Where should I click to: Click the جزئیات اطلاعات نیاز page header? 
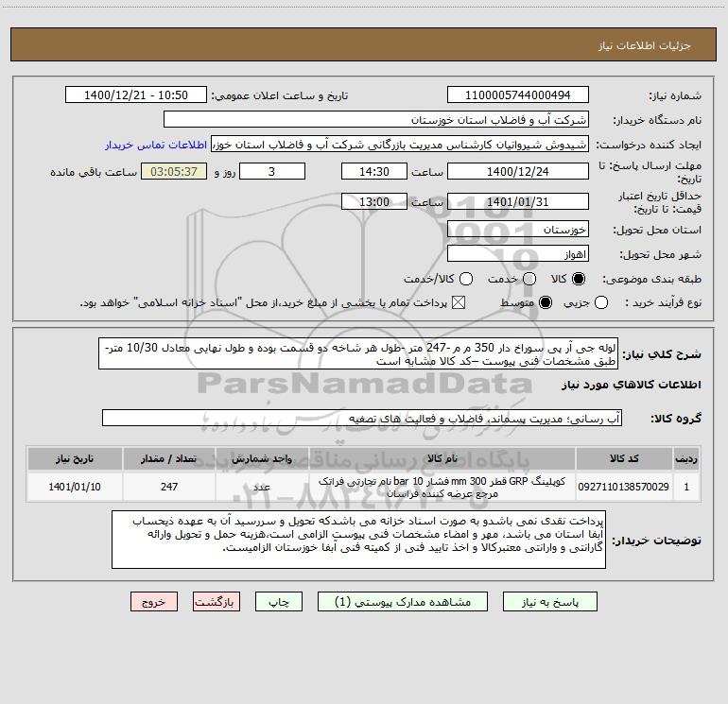645,45
